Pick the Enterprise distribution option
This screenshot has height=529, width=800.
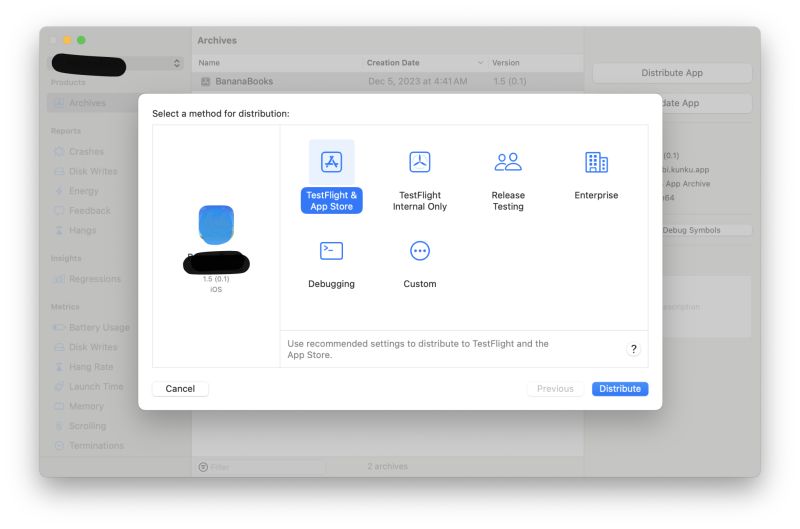596,175
